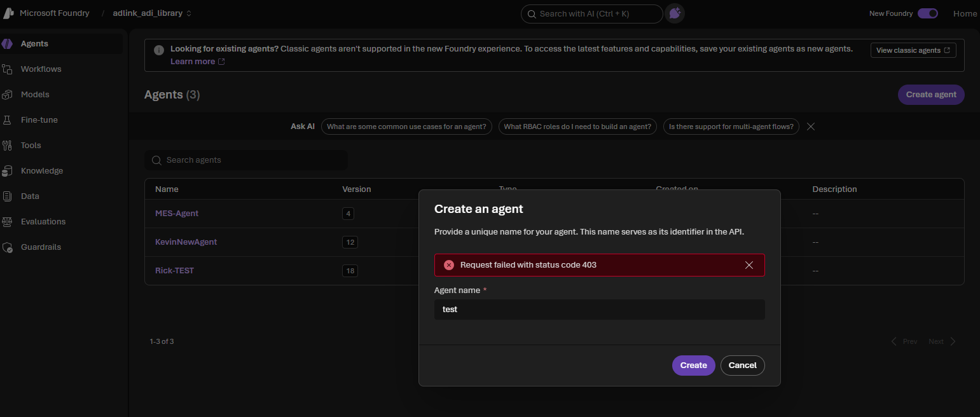The width and height of the screenshot is (980, 417).
Task: Go to Home in the top bar
Action: pos(965,13)
